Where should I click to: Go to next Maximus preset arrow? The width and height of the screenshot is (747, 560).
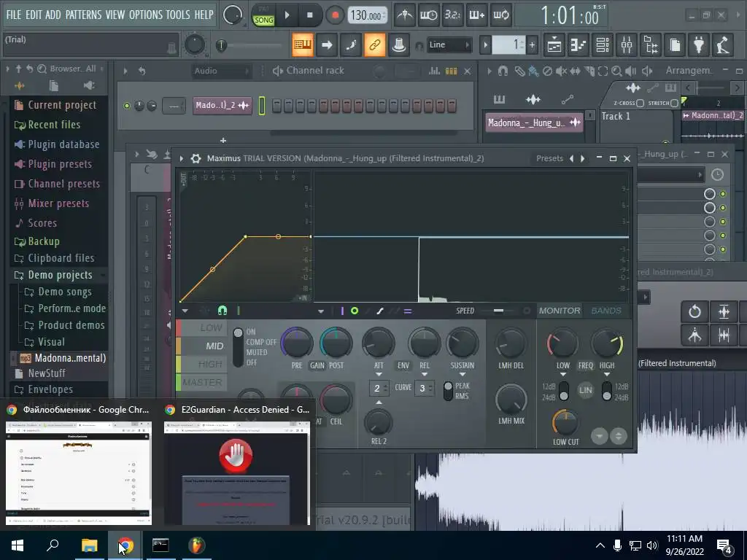point(582,158)
